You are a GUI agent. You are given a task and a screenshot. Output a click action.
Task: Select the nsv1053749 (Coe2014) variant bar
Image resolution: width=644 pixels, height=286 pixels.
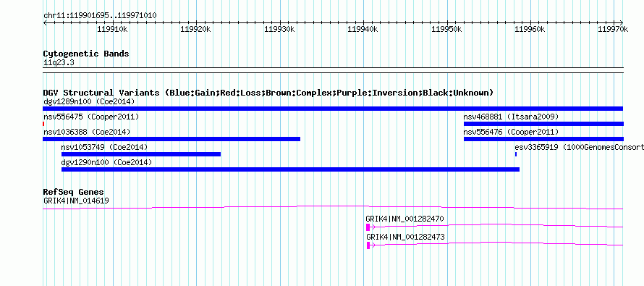[141, 154]
